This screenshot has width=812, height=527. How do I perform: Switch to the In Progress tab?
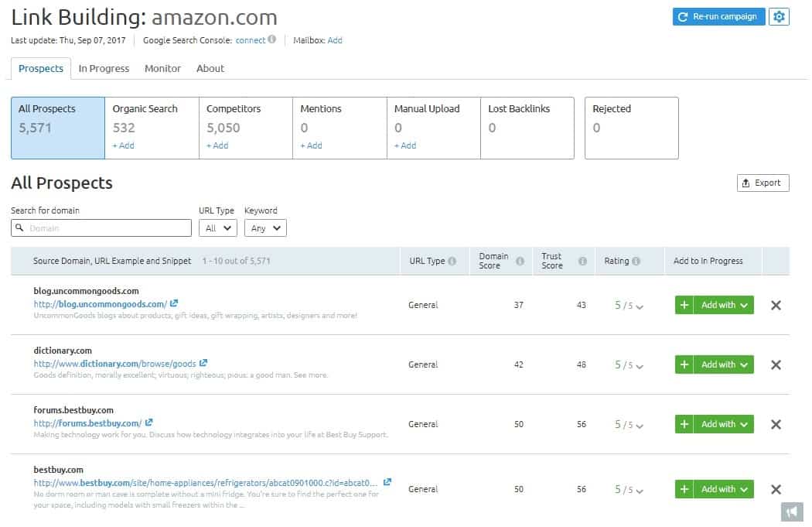point(104,68)
